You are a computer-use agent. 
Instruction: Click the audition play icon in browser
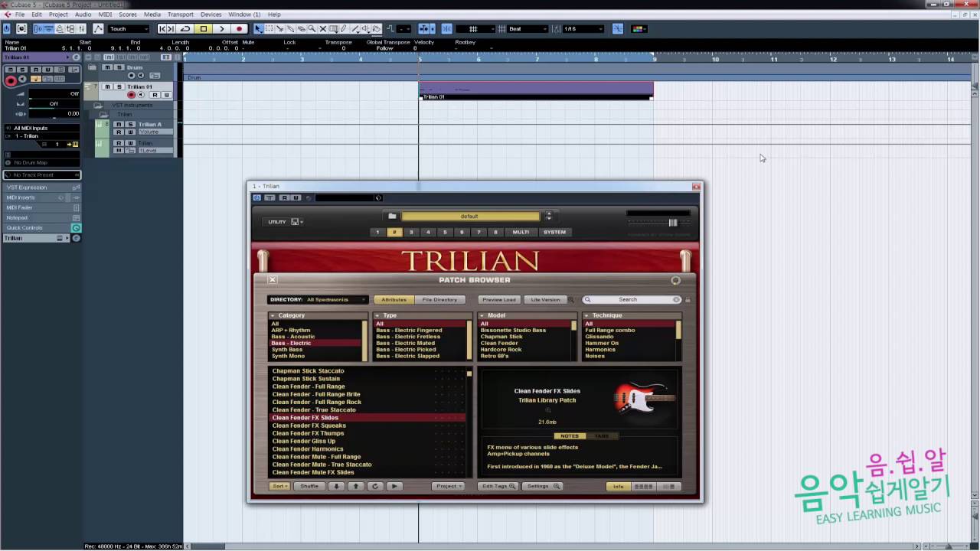pyautogui.click(x=394, y=487)
